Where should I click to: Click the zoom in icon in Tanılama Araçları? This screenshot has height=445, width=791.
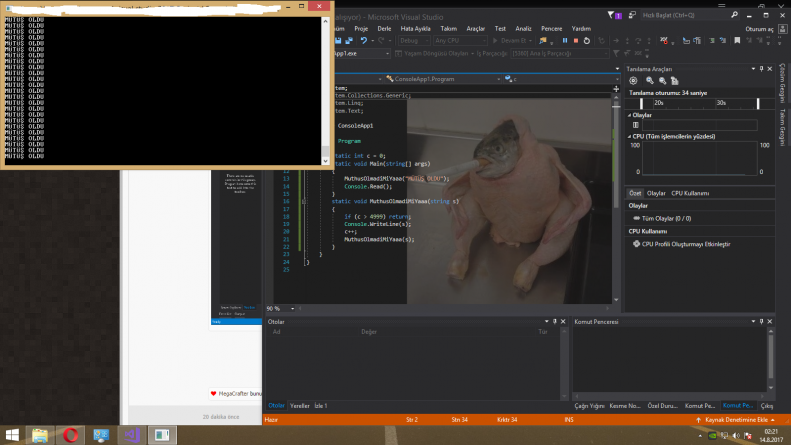(x=650, y=81)
